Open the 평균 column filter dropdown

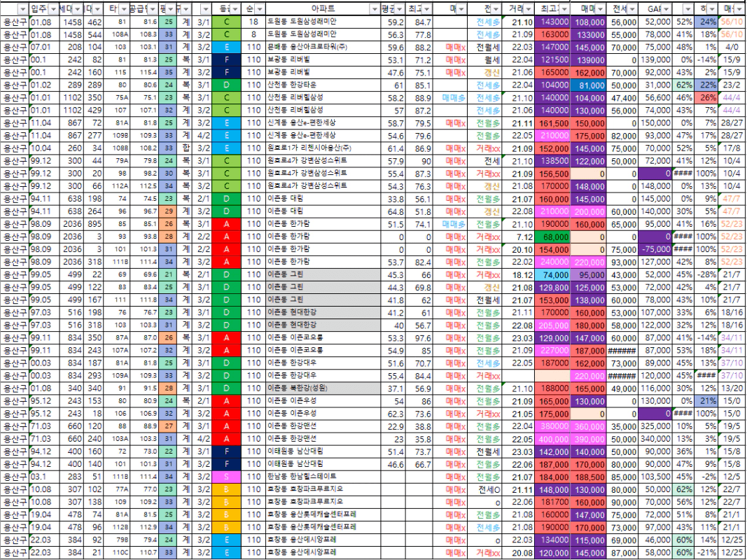399,9
